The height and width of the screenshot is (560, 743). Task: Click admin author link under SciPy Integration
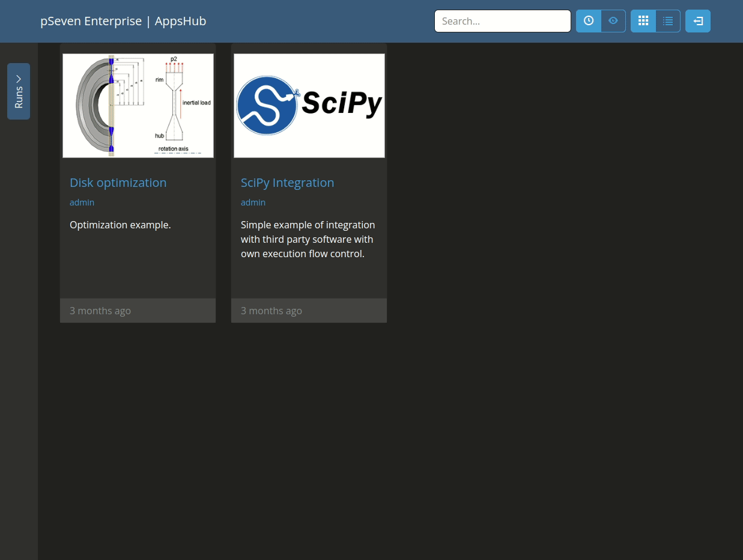point(253,202)
